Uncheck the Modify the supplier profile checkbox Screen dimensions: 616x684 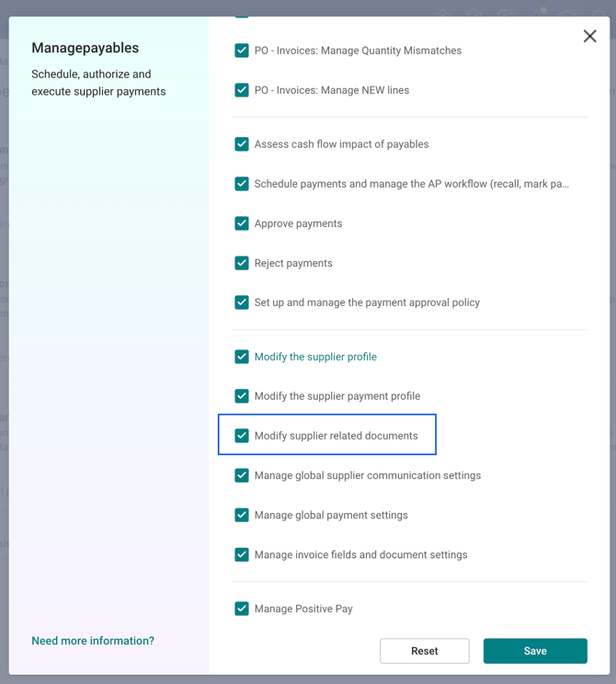[242, 357]
